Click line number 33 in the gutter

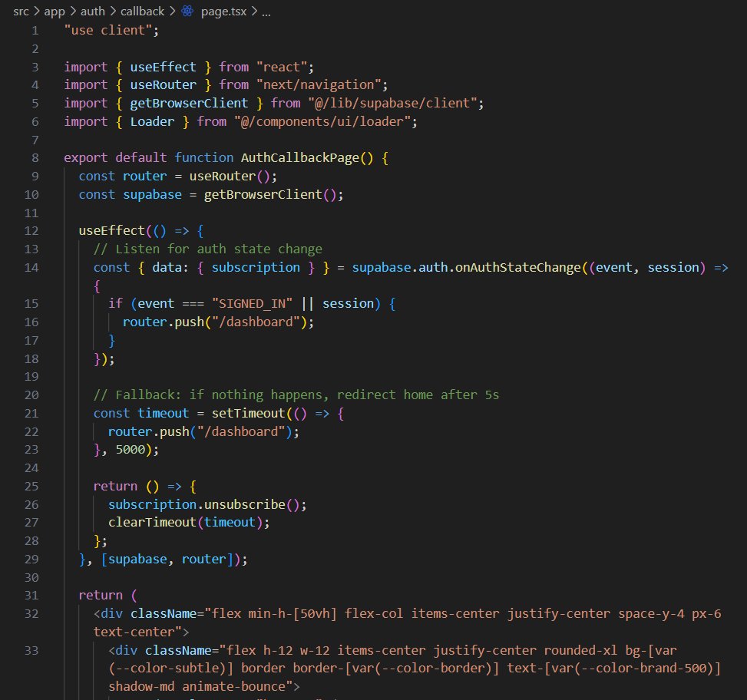31,650
